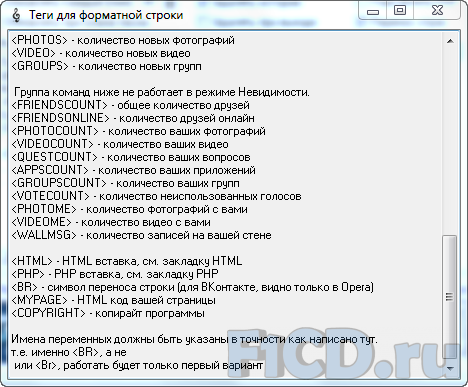Click the <FRIENDSONLINE> tag line
This screenshot has height=387, width=468.
tap(133, 118)
